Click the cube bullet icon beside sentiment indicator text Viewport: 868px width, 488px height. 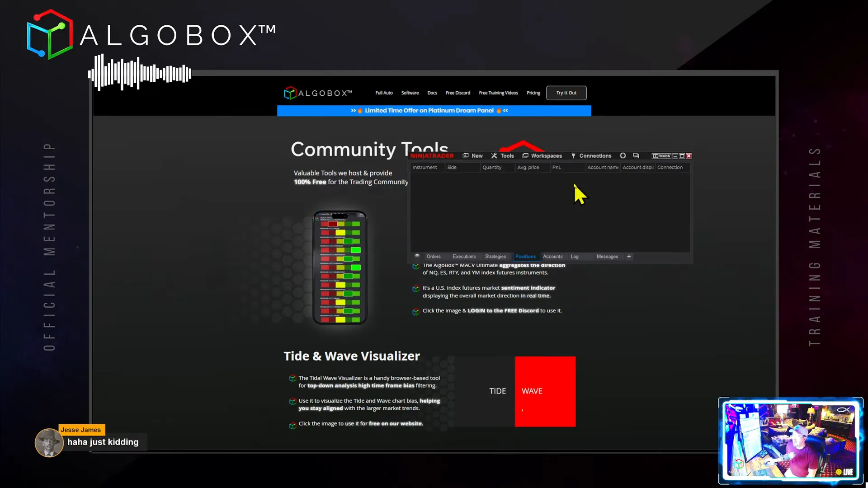point(415,289)
